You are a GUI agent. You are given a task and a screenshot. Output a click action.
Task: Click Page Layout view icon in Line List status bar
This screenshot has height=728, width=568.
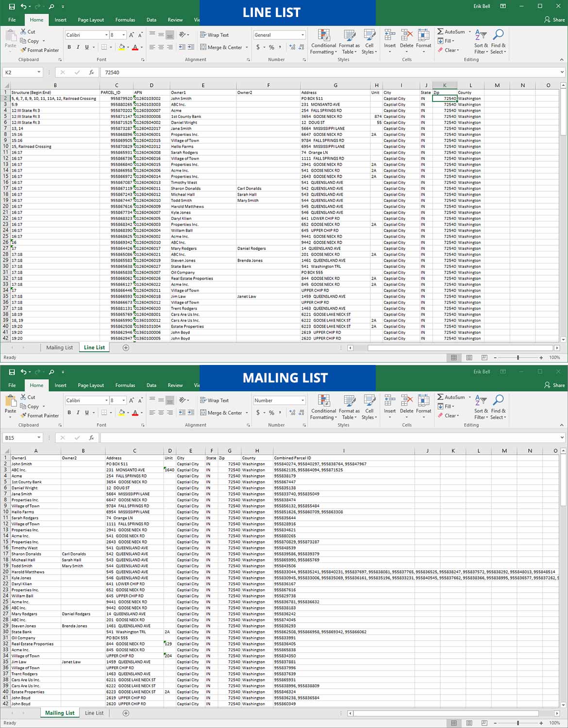tap(469, 358)
